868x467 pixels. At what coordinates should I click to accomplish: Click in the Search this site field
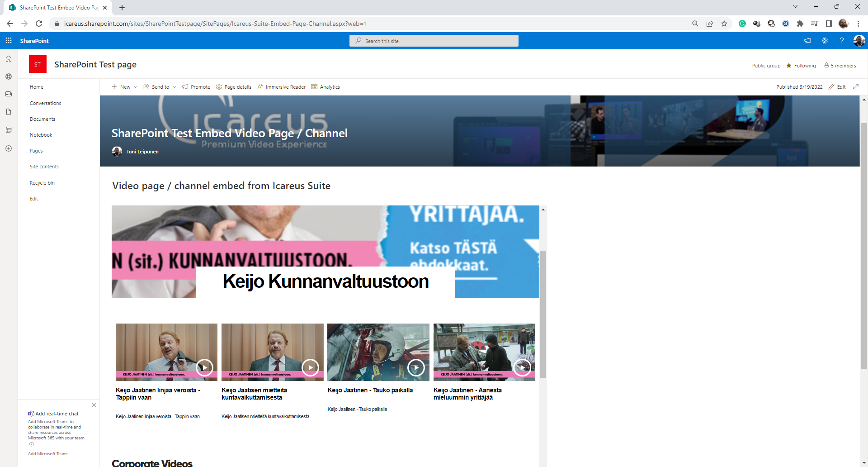click(434, 41)
